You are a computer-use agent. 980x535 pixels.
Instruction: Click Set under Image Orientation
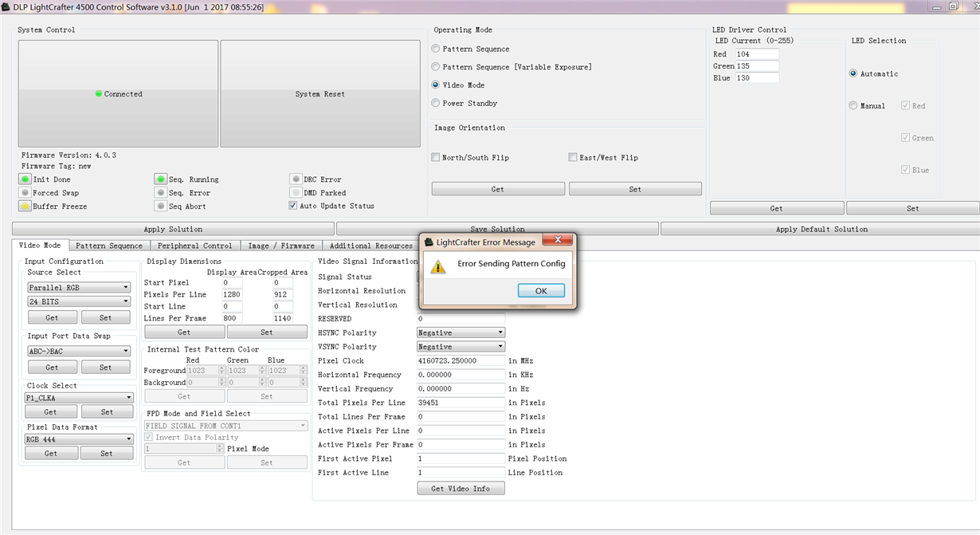click(x=635, y=189)
